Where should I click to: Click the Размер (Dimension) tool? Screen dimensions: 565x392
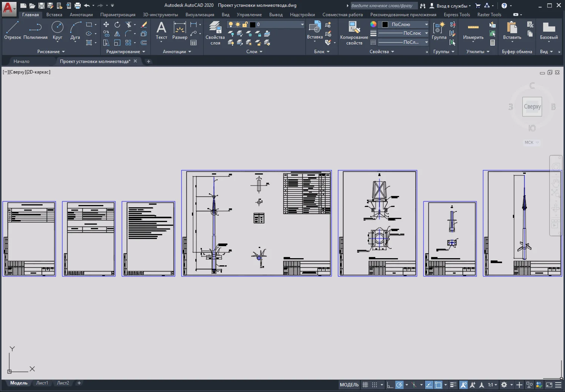(180, 30)
